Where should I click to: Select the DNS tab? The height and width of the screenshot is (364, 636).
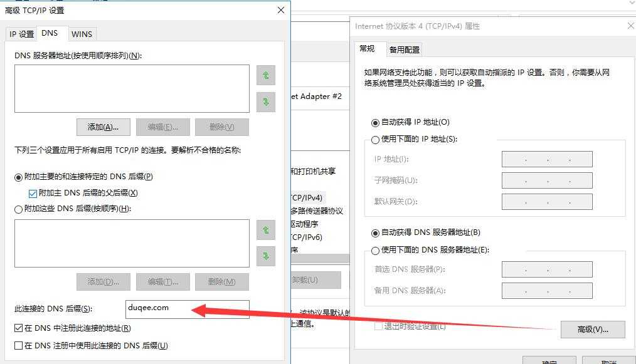coord(50,33)
